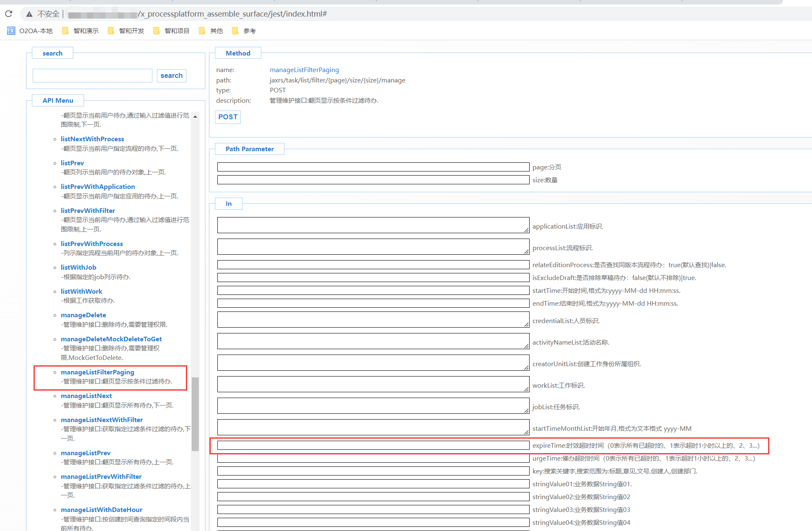Screen dimensions: 812x531
Task: Click the API menu scroll-up arrow
Action: (195, 117)
